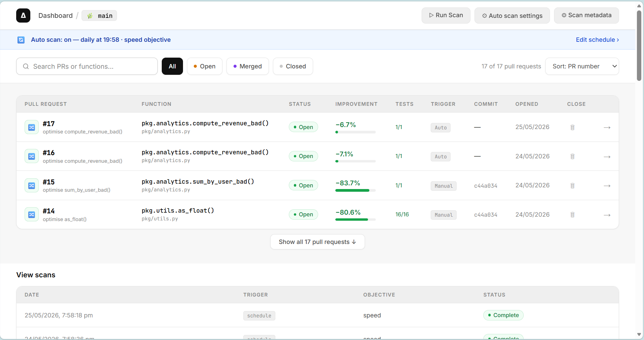The width and height of the screenshot is (644, 340).
Task: Click the 25/05/2026 opened date
Action: coord(532,127)
